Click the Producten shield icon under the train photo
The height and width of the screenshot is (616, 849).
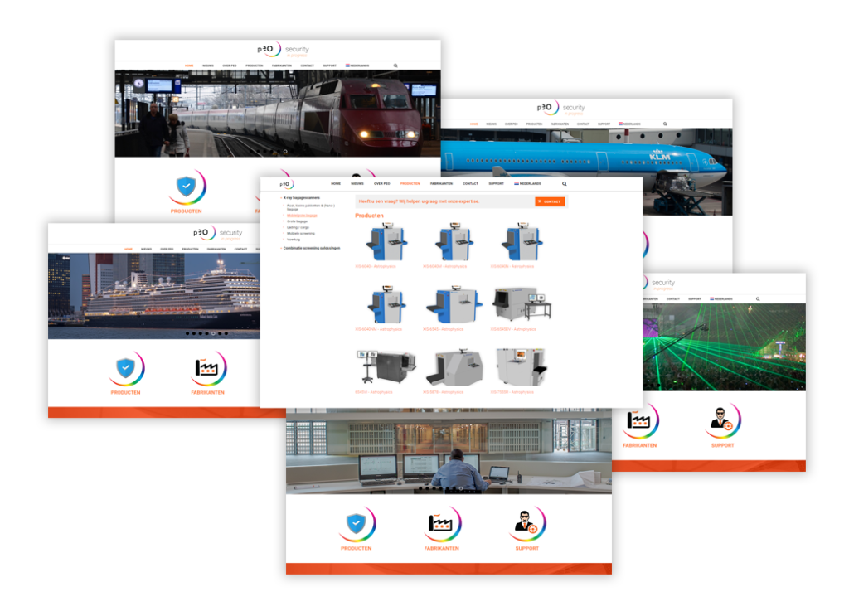click(x=186, y=187)
